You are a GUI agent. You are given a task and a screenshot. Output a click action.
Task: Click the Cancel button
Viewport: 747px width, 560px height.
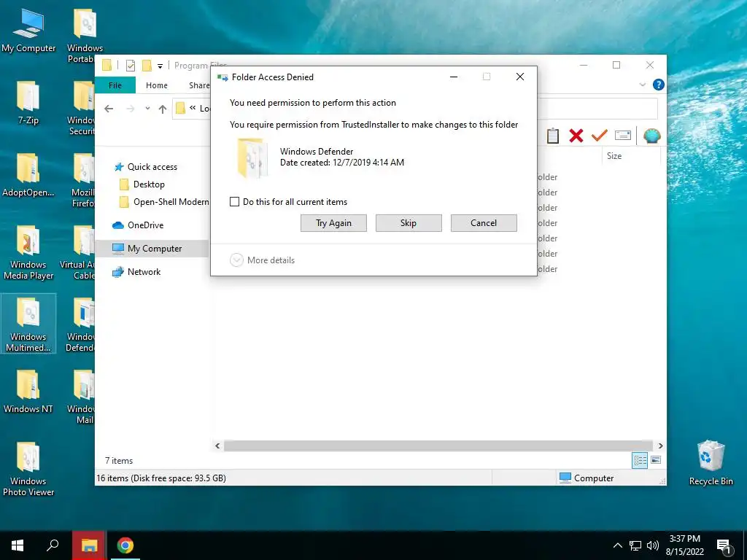pos(484,223)
